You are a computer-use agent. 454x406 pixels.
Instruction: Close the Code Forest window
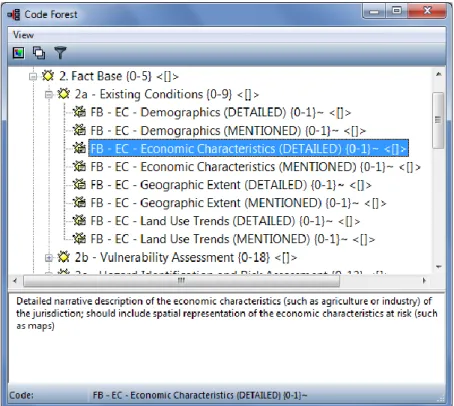click(427, 11)
